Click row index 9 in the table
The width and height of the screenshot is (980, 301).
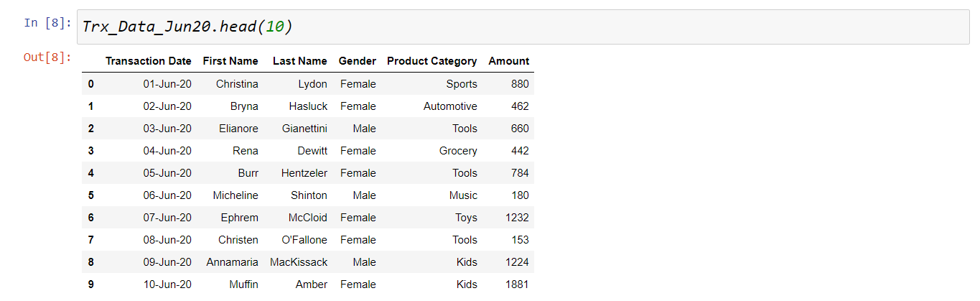pyautogui.click(x=91, y=284)
